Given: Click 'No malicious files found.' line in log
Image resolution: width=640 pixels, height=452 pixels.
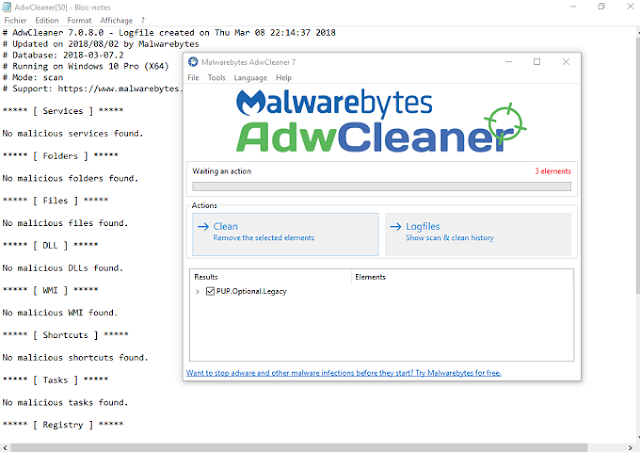Looking at the screenshot, I should [x=65, y=223].
